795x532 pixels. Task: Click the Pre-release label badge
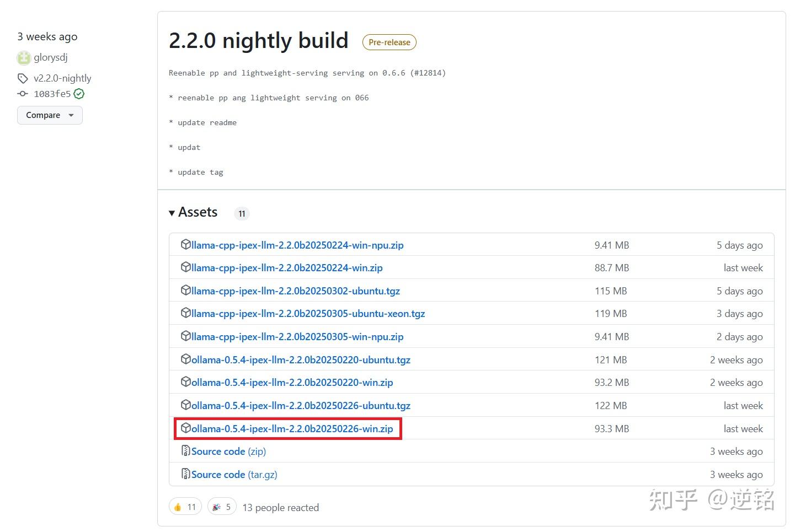[x=390, y=42]
